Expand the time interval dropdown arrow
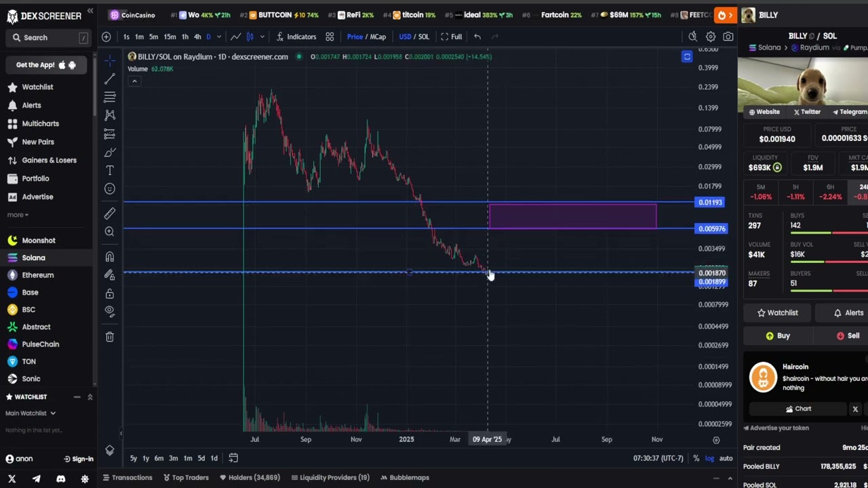Screen dimensions: 868x488 coord(218,37)
